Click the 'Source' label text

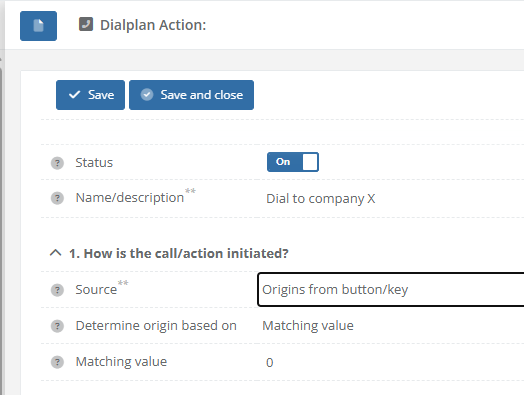96,289
